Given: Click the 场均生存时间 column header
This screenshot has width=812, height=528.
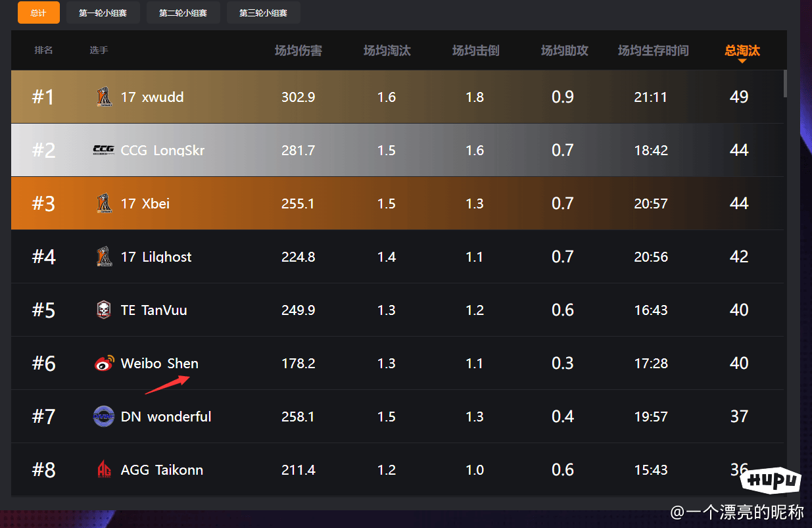Looking at the screenshot, I should (653, 51).
